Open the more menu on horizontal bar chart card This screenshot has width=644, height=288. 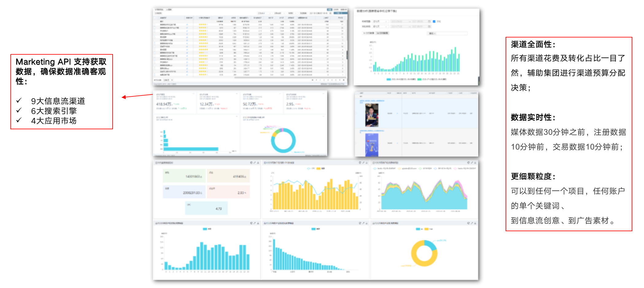[x=237, y=117]
